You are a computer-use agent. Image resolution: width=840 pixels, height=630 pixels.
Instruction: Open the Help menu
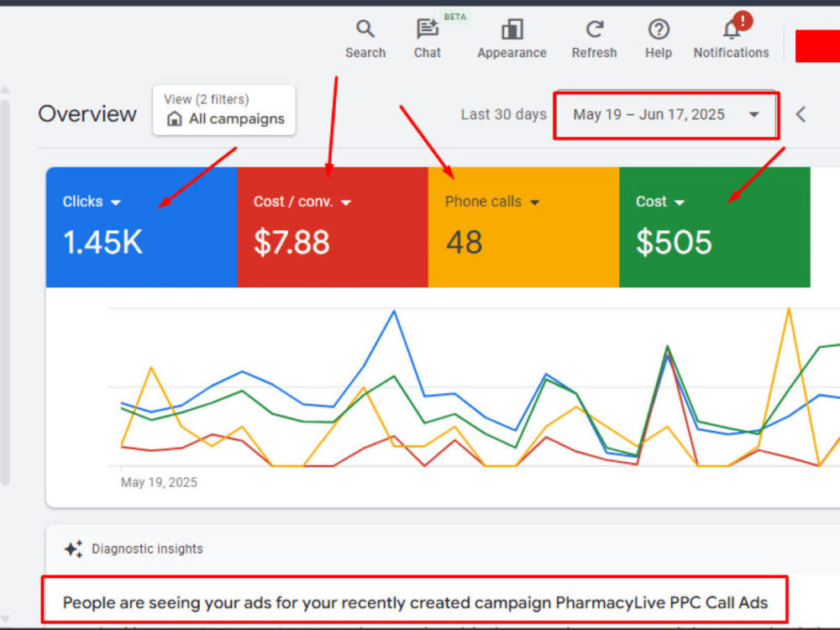[659, 39]
